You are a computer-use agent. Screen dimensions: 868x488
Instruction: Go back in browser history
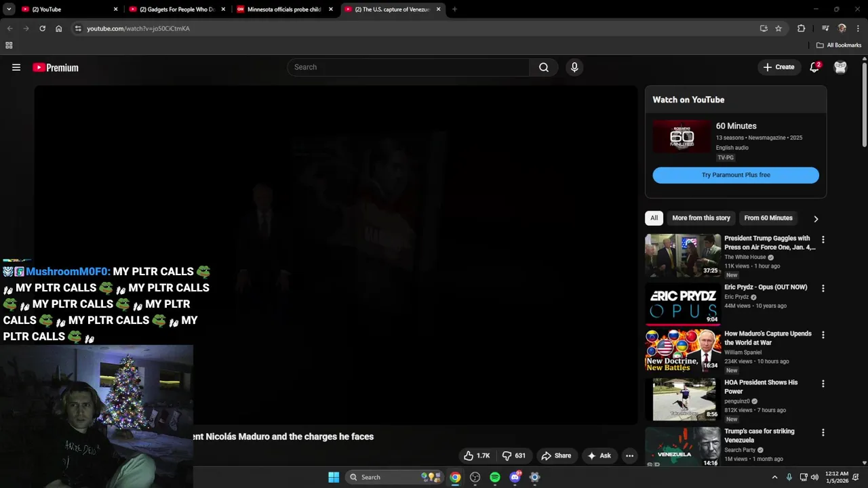[9, 28]
